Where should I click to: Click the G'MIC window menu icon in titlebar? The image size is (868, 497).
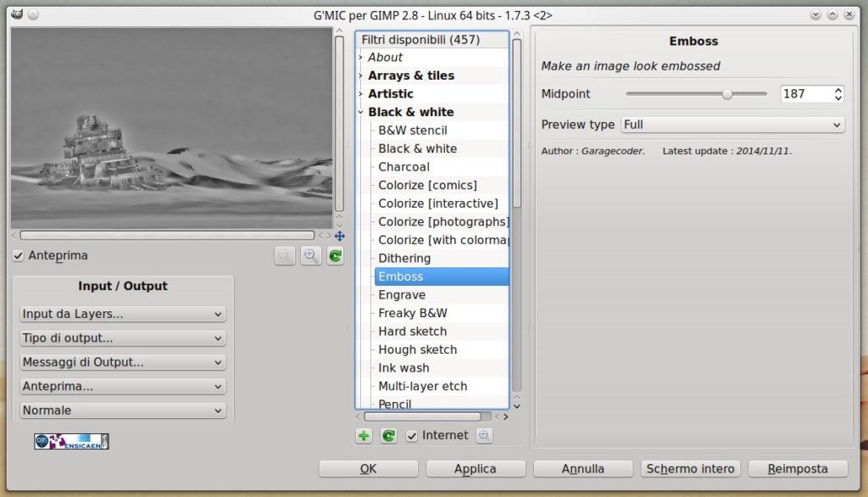point(17,14)
